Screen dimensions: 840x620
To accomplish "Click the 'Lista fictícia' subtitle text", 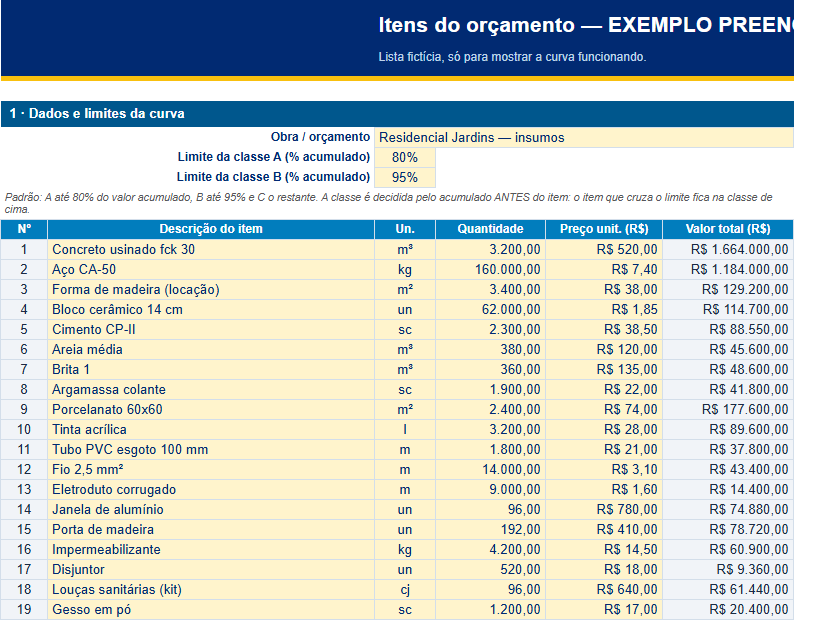I will [512, 57].
